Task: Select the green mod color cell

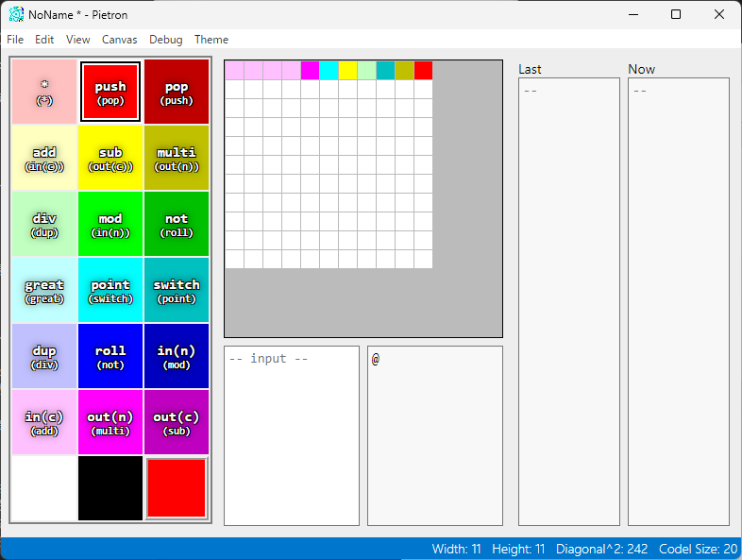Action: (110, 224)
